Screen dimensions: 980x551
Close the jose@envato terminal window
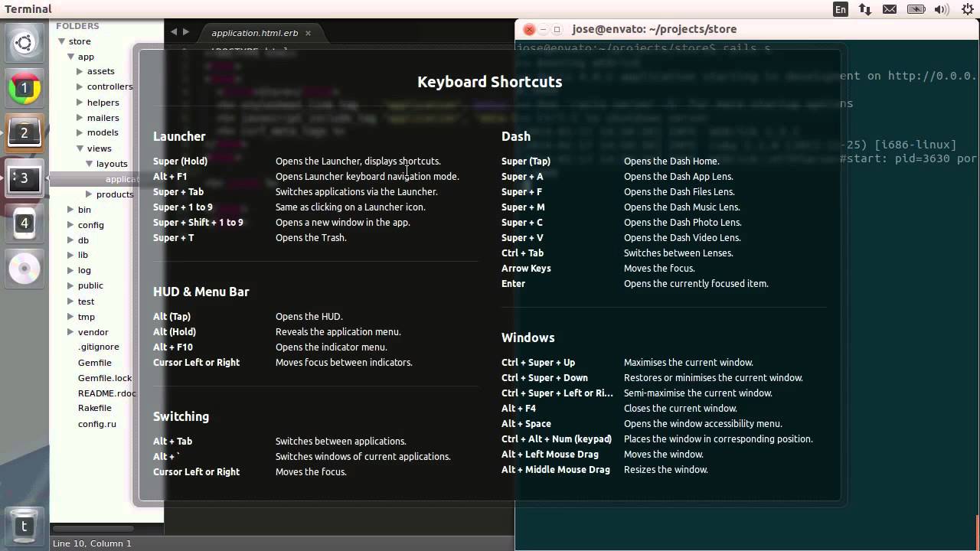coord(529,29)
